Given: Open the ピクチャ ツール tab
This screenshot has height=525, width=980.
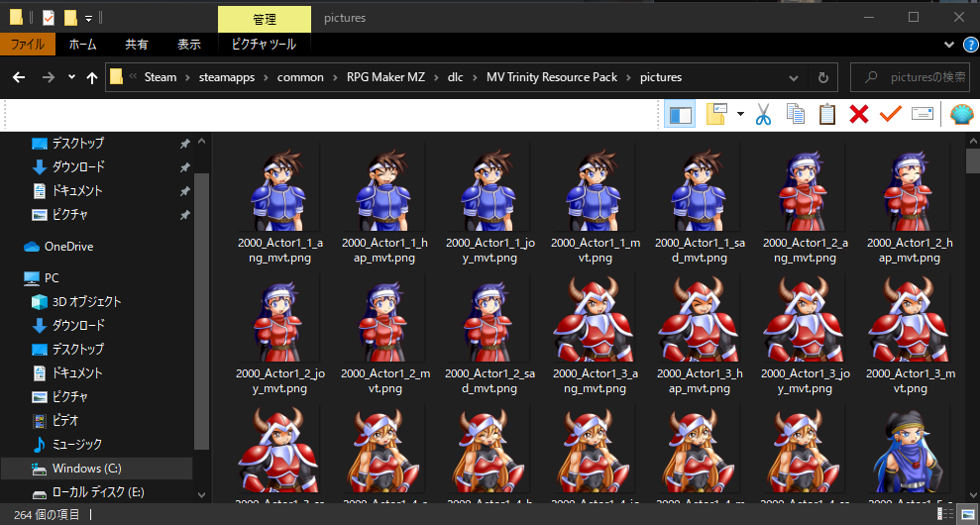Looking at the screenshot, I should pos(264,45).
